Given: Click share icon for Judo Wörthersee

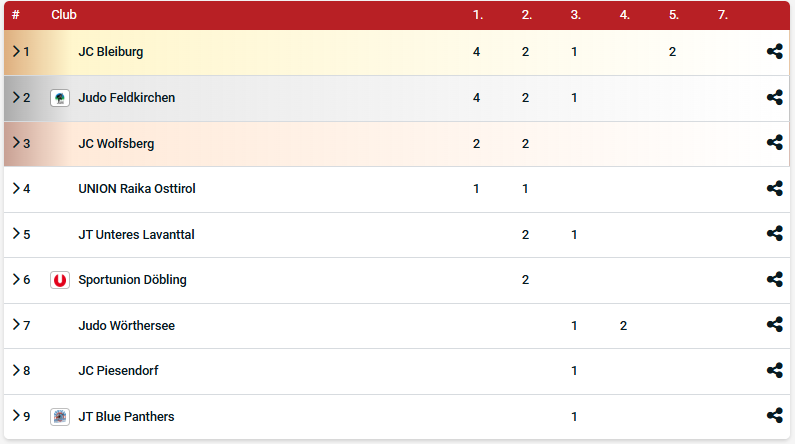Looking at the screenshot, I should coord(774,325).
